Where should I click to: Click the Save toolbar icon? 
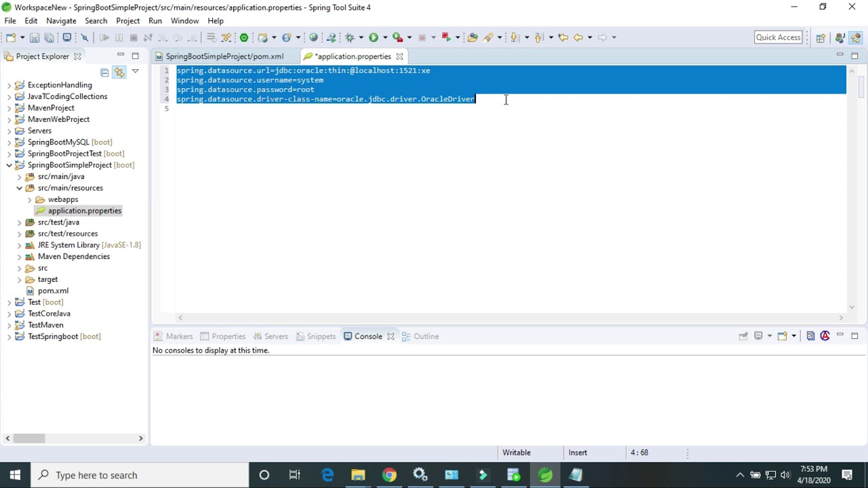click(34, 37)
